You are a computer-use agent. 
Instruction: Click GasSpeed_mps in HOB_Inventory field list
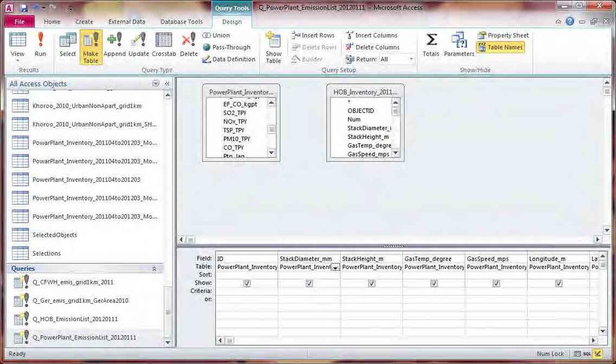[368, 154]
